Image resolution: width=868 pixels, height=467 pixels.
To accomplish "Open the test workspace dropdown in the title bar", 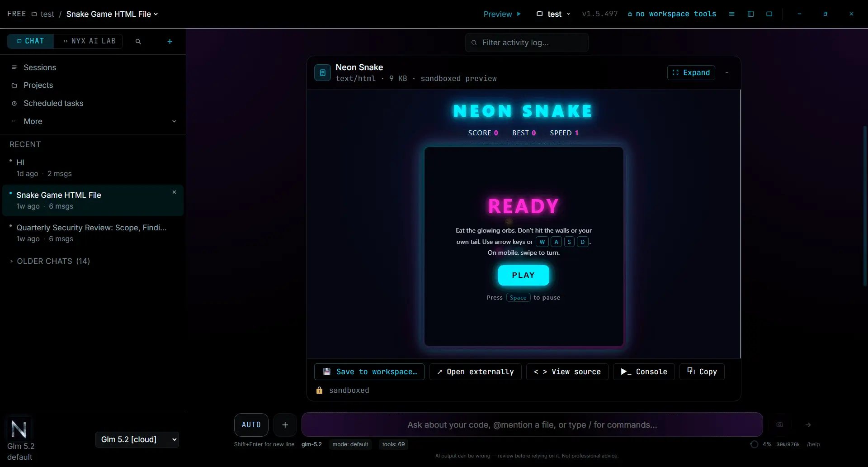I will (553, 14).
